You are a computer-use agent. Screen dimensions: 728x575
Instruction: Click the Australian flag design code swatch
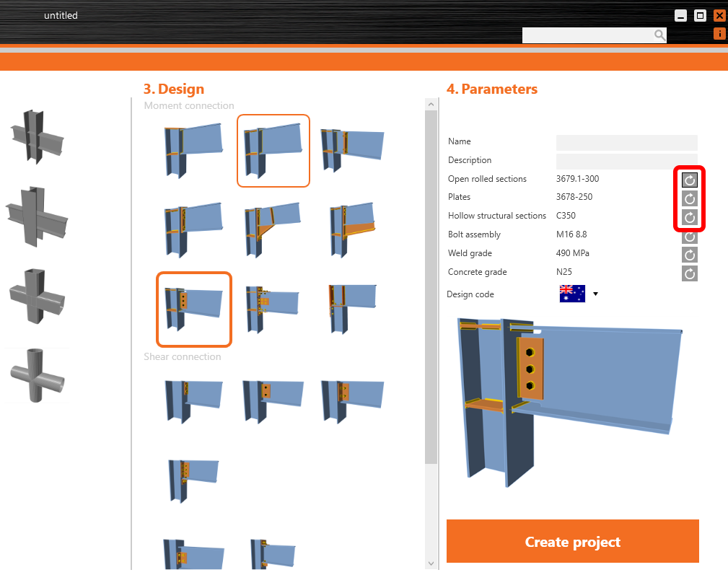pyautogui.click(x=572, y=294)
